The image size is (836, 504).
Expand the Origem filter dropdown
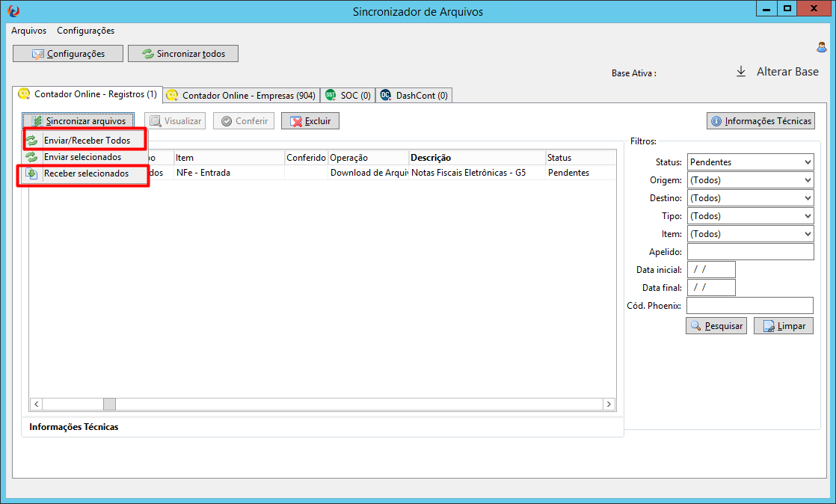[750, 180]
